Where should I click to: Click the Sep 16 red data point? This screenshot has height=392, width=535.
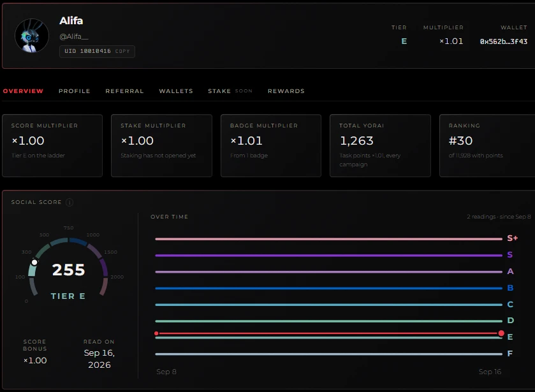click(501, 333)
